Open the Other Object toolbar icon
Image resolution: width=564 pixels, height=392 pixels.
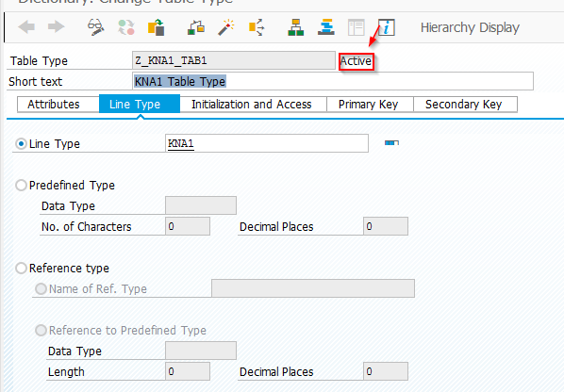coord(157,27)
